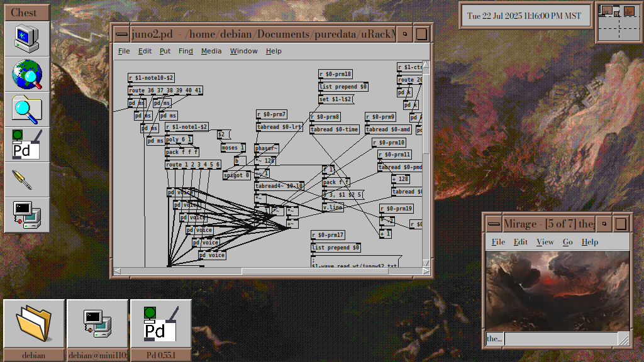
Task: Select the 'route 36 37 38 39 40 41' object
Action: (x=165, y=90)
